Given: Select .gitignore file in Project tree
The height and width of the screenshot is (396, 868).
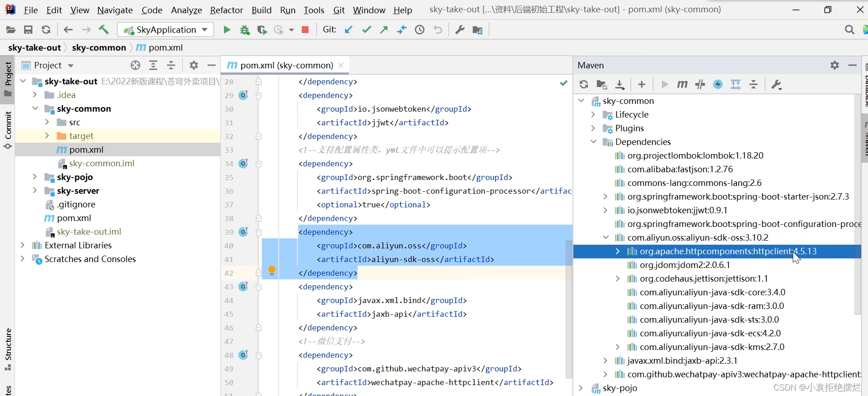Looking at the screenshot, I should [x=76, y=204].
